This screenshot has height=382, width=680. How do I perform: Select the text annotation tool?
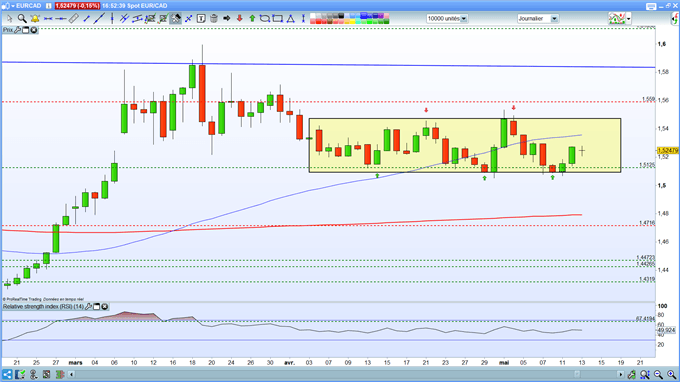201,18
